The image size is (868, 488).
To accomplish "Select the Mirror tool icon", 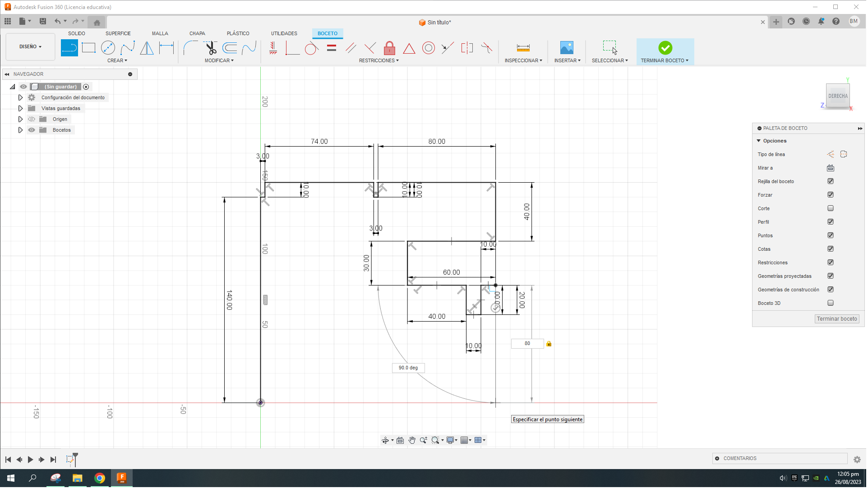I will coord(147,48).
